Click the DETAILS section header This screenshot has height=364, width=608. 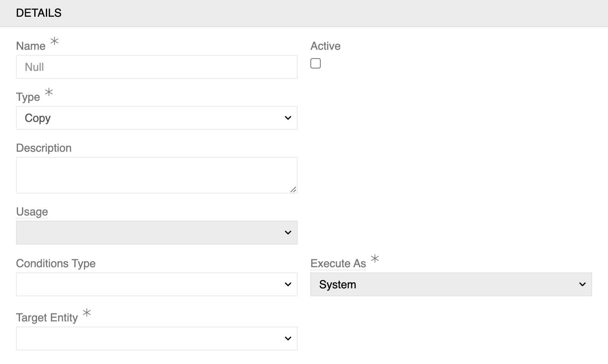(x=39, y=13)
